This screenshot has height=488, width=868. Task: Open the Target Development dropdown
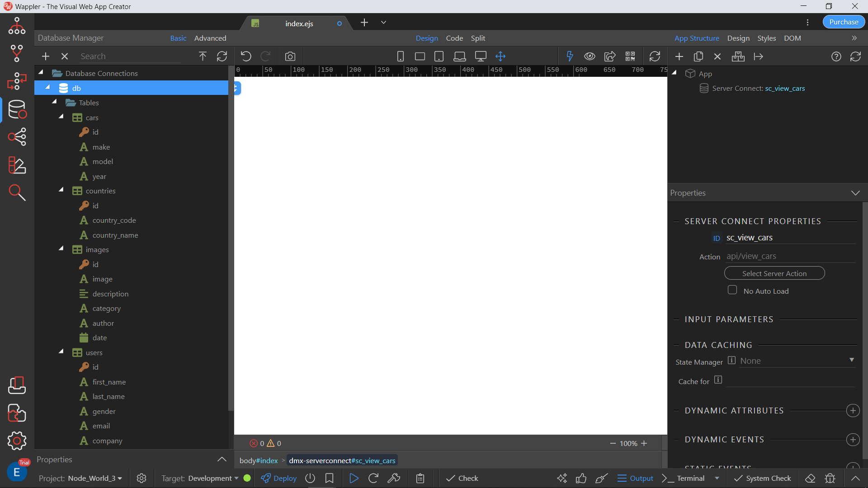(x=212, y=478)
